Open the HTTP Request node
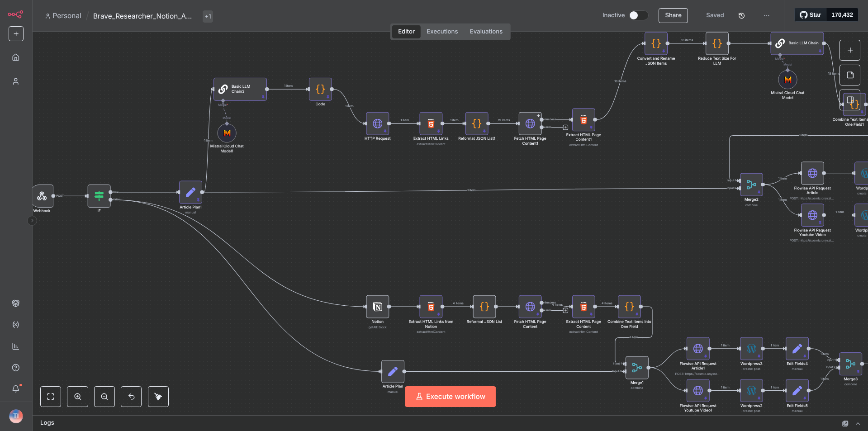The width and height of the screenshot is (868, 431). coord(377,123)
